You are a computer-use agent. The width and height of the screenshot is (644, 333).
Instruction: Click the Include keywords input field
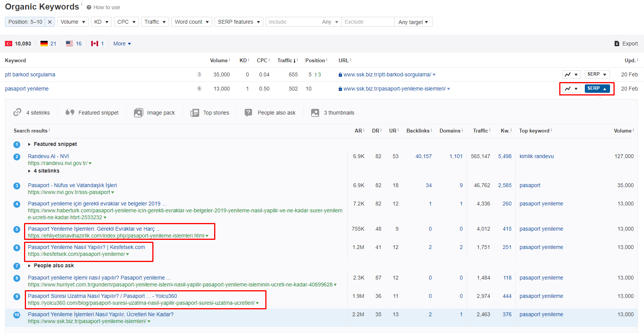coord(292,22)
